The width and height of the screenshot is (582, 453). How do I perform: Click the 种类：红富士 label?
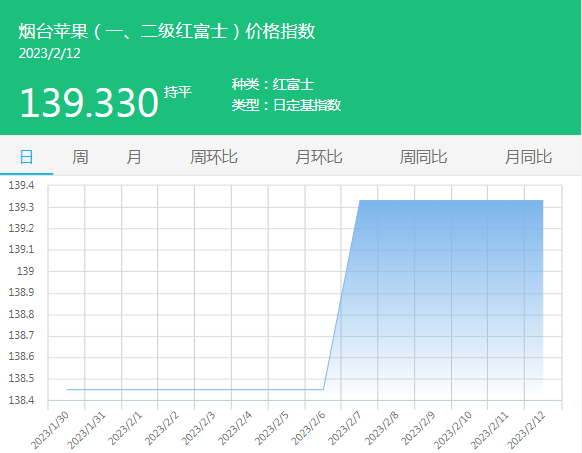pyautogui.click(x=273, y=84)
